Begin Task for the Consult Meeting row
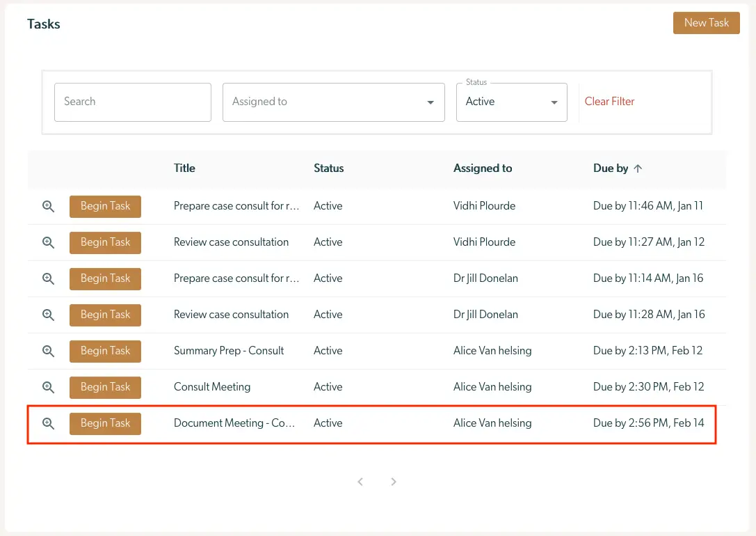This screenshot has width=756, height=536. tap(105, 387)
